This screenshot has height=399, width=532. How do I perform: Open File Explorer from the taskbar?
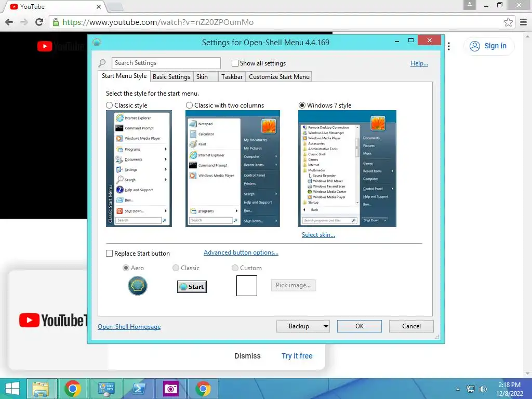(x=41, y=389)
